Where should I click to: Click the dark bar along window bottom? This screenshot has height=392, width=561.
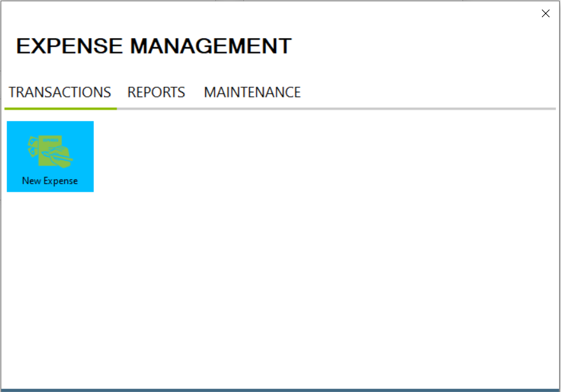coord(280,389)
